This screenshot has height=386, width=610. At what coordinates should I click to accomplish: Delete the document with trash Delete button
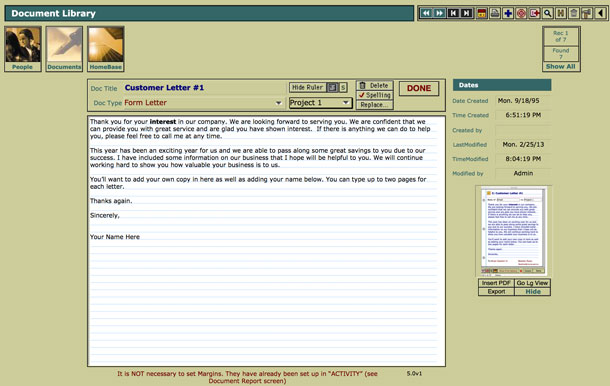(375, 86)
